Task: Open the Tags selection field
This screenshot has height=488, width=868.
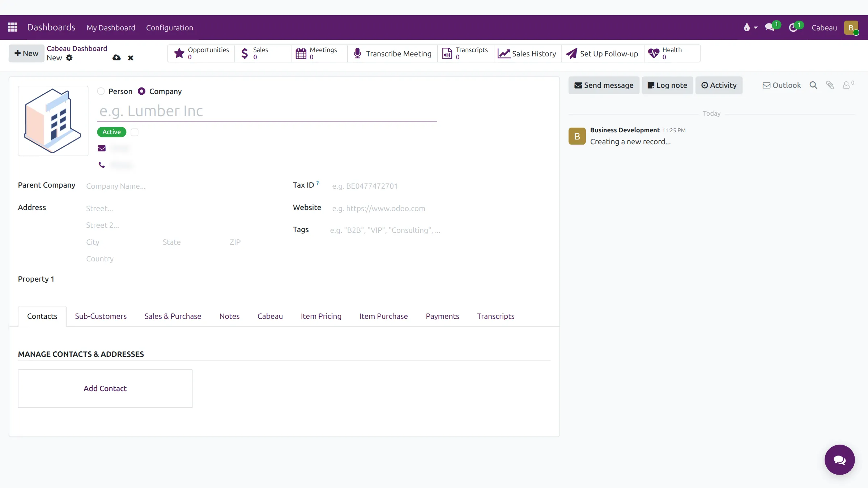Action: (439, 230)
